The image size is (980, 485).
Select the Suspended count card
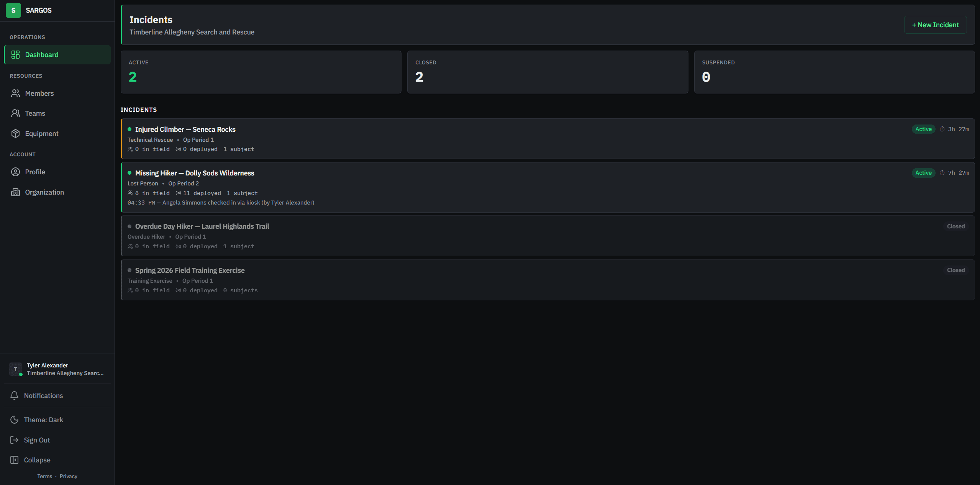coord(834,72)
